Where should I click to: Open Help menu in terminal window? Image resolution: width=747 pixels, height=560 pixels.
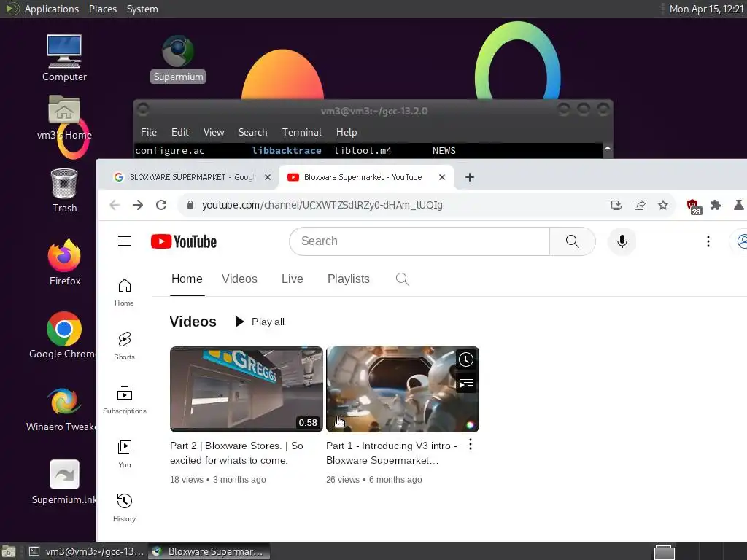pos(347,133)
